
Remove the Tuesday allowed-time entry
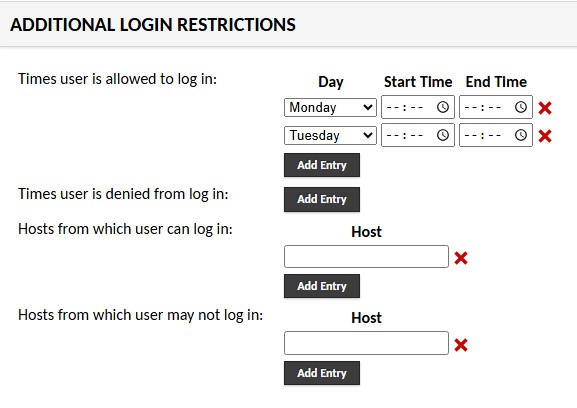click(545, 136)
